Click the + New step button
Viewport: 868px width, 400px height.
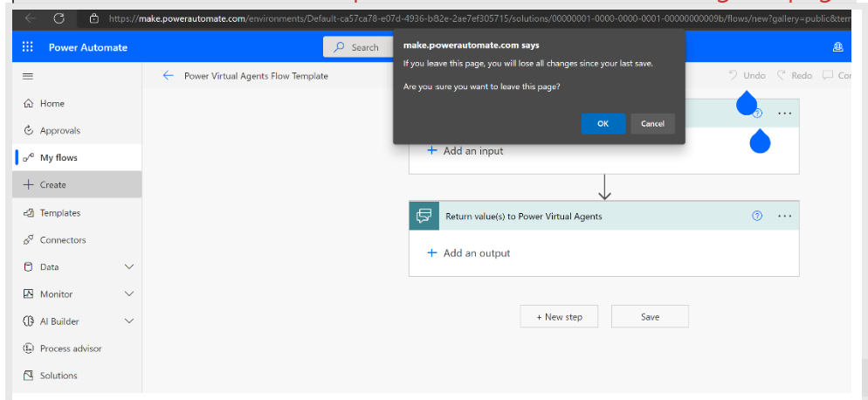pyautogui.click(x=559, y=317)
